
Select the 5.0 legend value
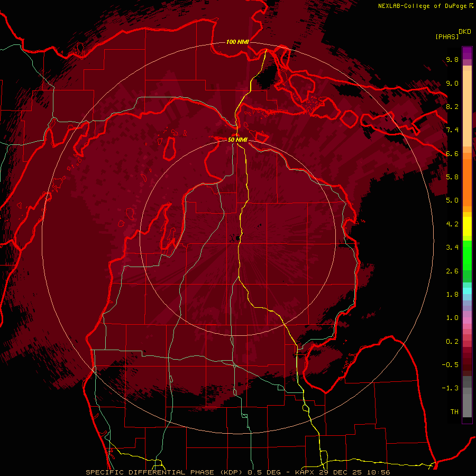452,200
